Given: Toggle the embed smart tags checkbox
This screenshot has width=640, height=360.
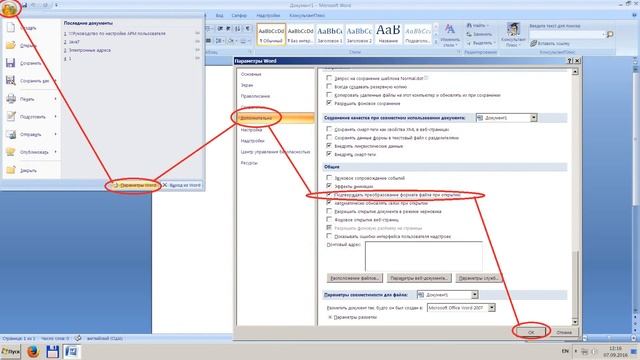Looking at the screenshot, I should pos(329,154).
